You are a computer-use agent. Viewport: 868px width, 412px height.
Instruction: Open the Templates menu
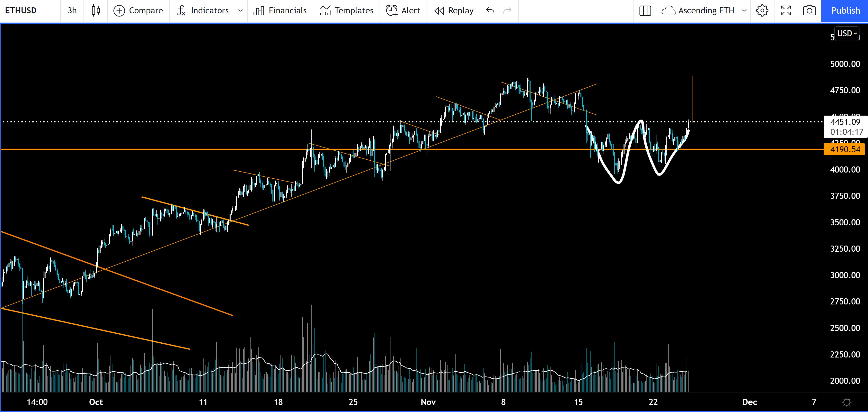pos(347,11)
